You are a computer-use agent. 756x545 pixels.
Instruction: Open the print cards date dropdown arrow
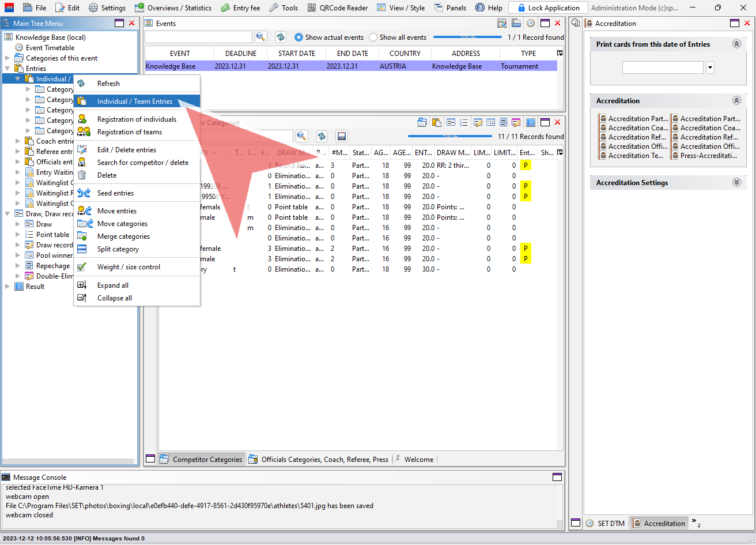click(x=710, y=67)
